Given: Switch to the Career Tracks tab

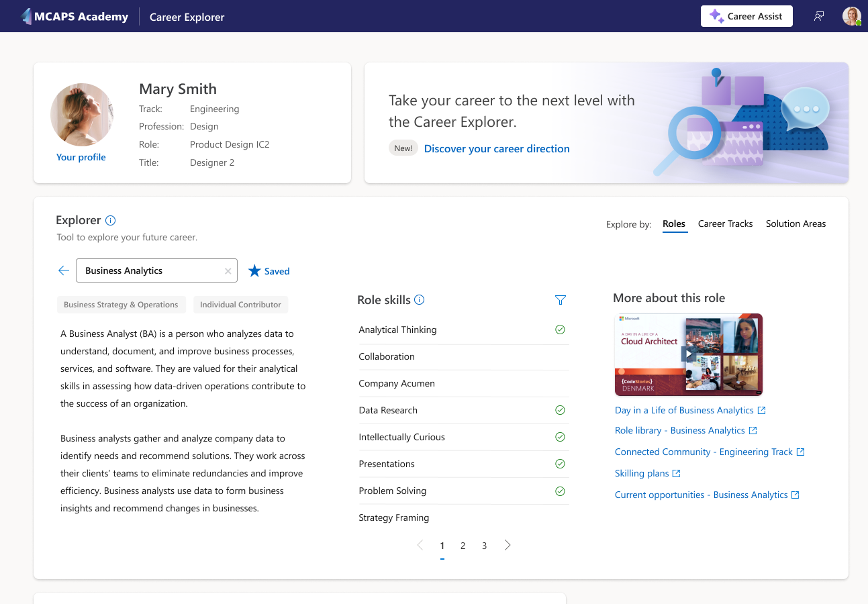Looking at the screenshot, I should pos(726,223).
